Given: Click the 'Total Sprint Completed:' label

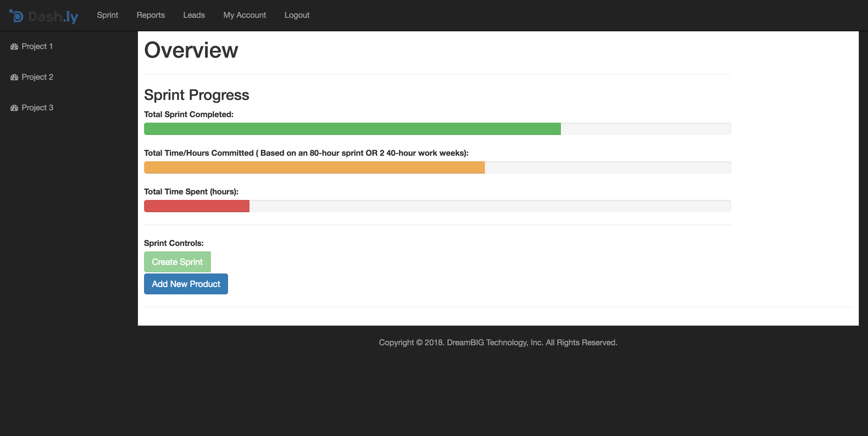Looking at the screenshot, I should (189, 114).
